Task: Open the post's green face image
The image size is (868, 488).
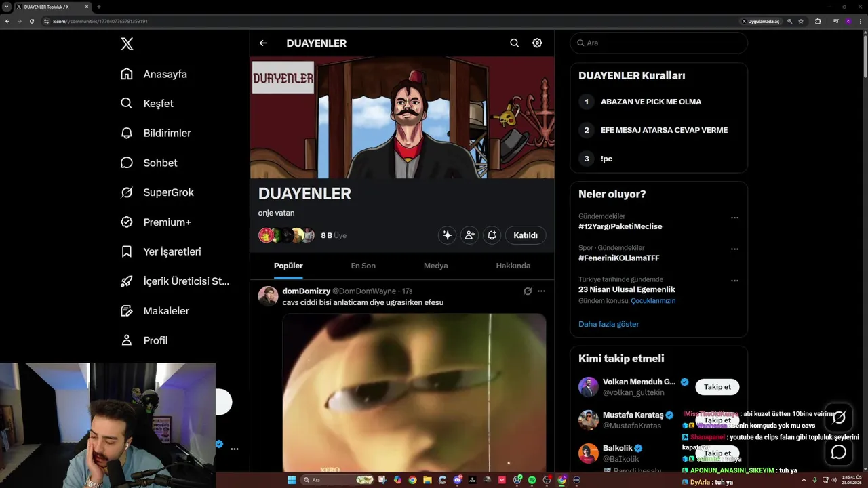Action: pos(414,392)
